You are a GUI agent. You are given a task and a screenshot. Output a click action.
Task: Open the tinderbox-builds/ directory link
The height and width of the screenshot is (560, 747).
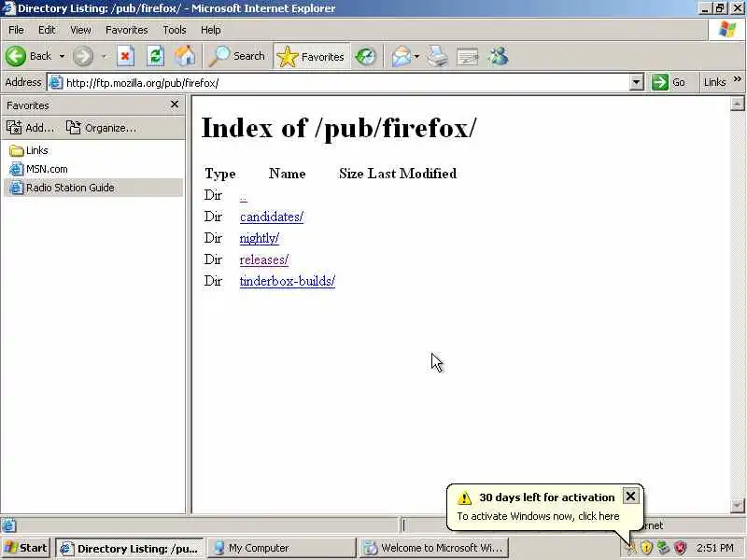tap(288, 282)
